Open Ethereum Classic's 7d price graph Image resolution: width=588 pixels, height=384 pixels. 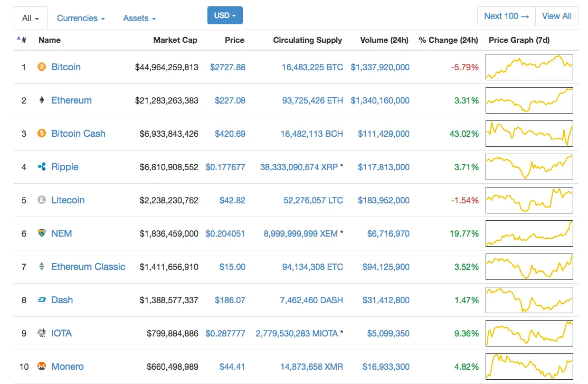(x=529, y=267)
